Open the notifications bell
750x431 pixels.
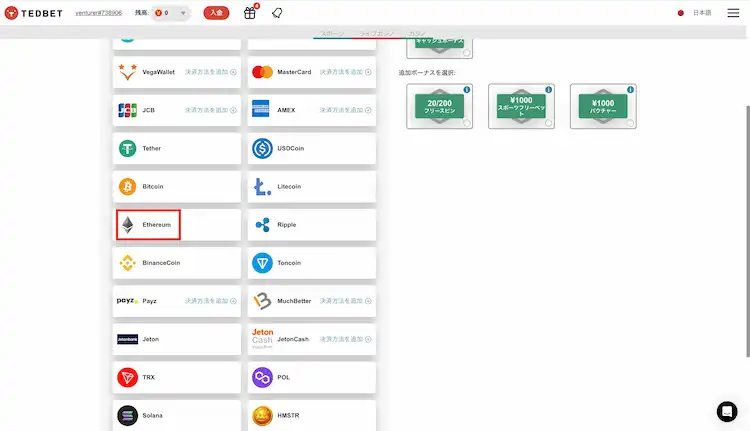pos(277,13)
